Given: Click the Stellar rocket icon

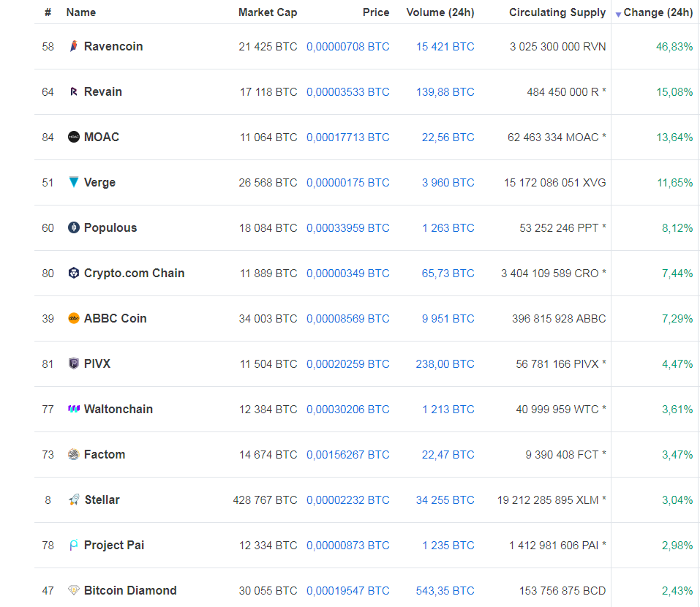Looking at the screenshot, I should point(74,499).
